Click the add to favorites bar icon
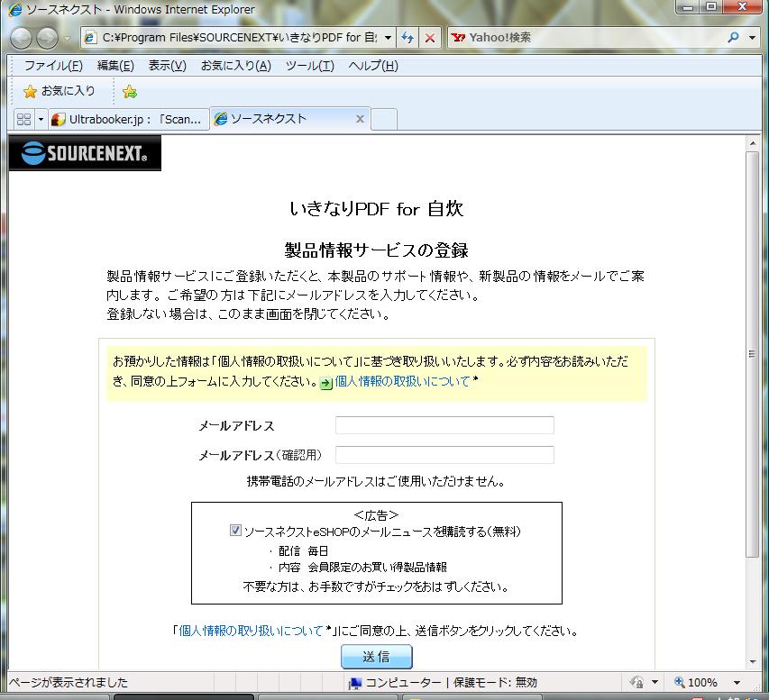This screenshot has width=769, height=700. coord(130,92)
